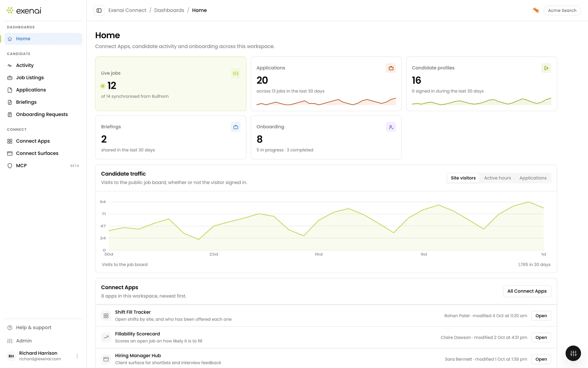Open Activity in the sidebar
Screen dimensions: 588x368
coord(43,66)
